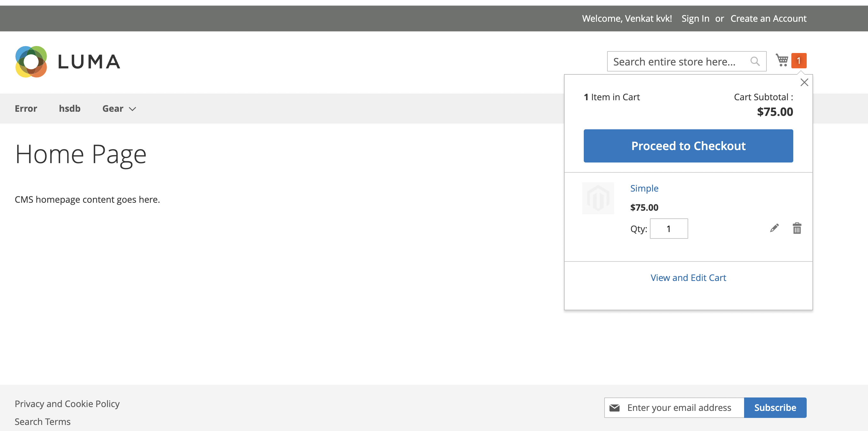
Task: Open Create an Account
Action: [x=768, y=19]
